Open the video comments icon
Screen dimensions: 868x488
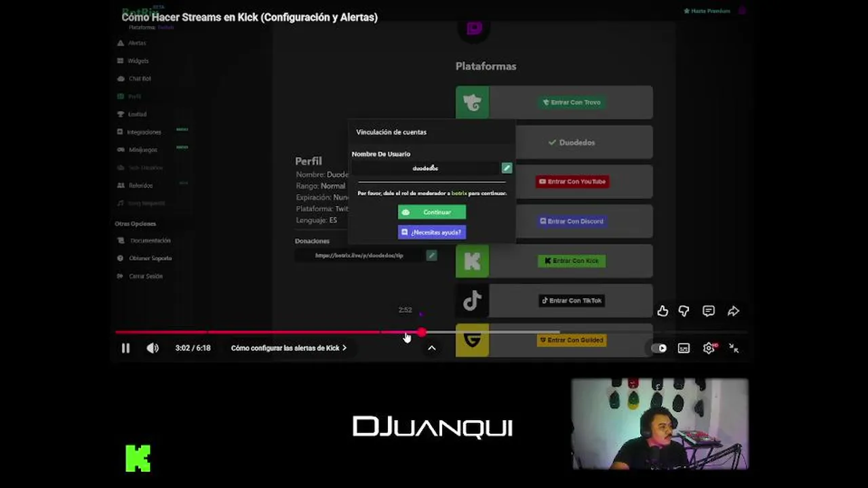pyautogui.click(x=709, y=311)
